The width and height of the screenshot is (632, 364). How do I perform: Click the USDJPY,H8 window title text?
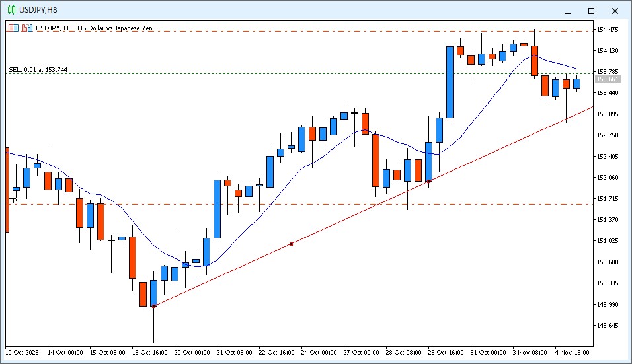point(38,10)
